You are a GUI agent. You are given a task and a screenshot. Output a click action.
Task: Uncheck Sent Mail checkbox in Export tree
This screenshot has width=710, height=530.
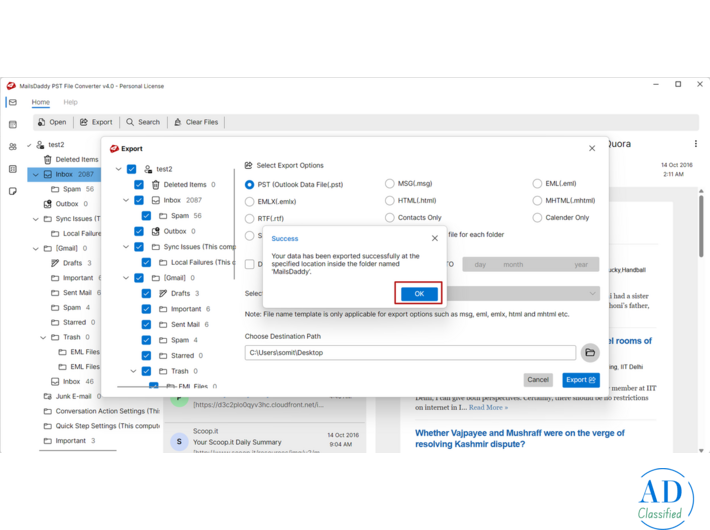[146, 324]
